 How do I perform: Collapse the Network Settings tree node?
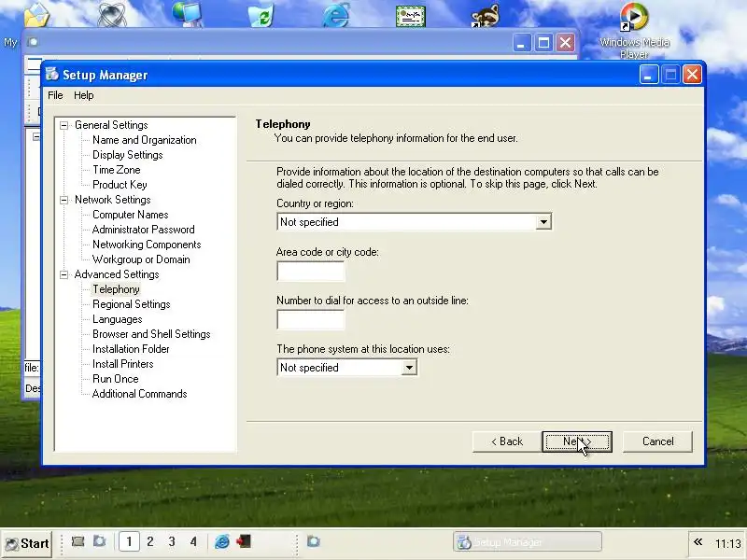(x=63, y=200)
